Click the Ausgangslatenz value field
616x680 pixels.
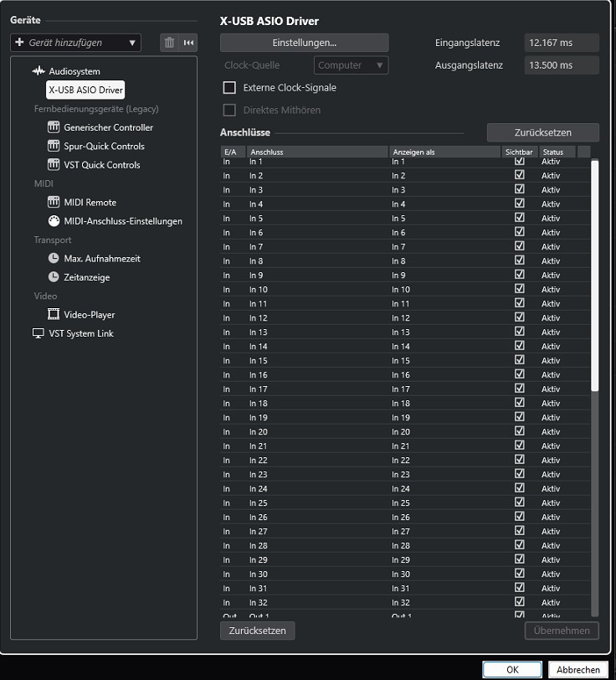tap(562, 65)
